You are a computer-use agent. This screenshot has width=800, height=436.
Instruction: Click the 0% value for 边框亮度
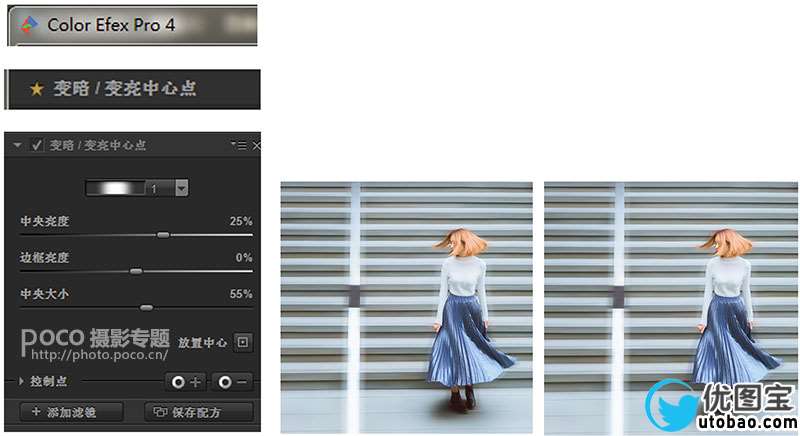point(244,258)
